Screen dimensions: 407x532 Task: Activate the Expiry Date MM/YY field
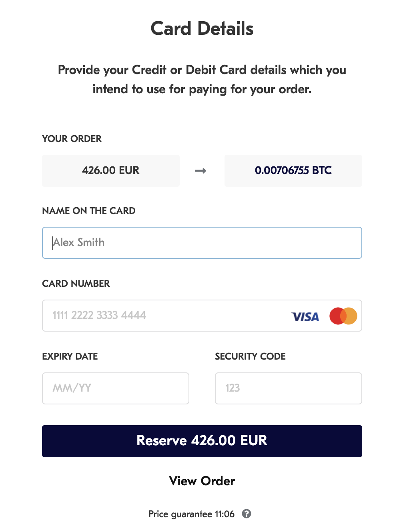tap(116, 388)
